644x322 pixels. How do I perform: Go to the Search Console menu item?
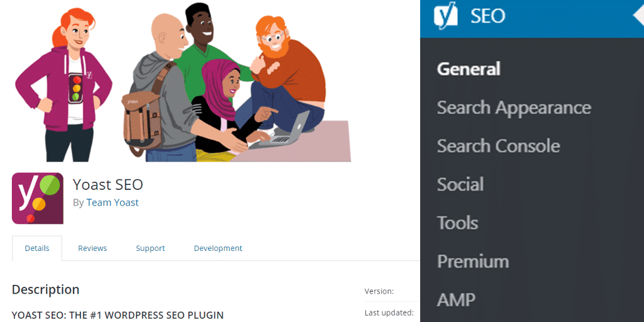[498, 146]
